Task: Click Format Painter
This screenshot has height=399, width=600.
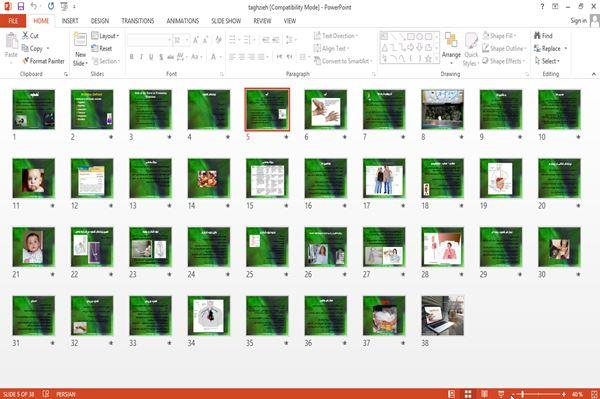Action: [x=43, y=61]
